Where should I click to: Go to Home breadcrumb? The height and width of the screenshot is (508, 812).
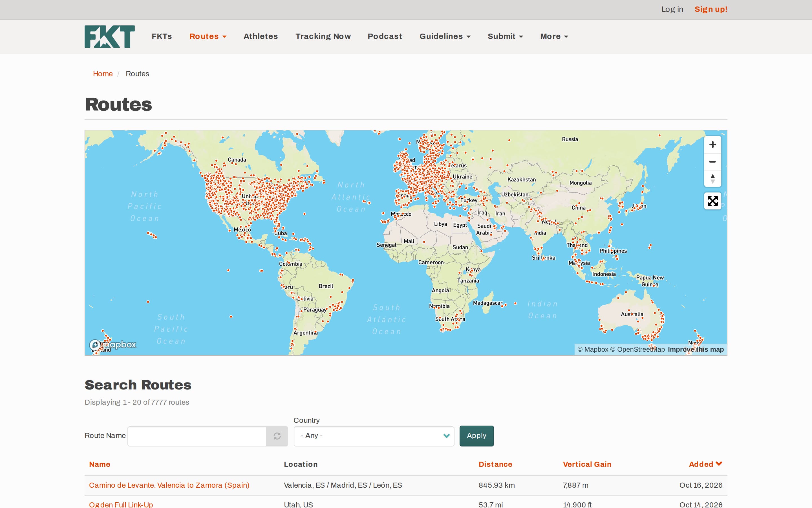(x=103, y=74)
